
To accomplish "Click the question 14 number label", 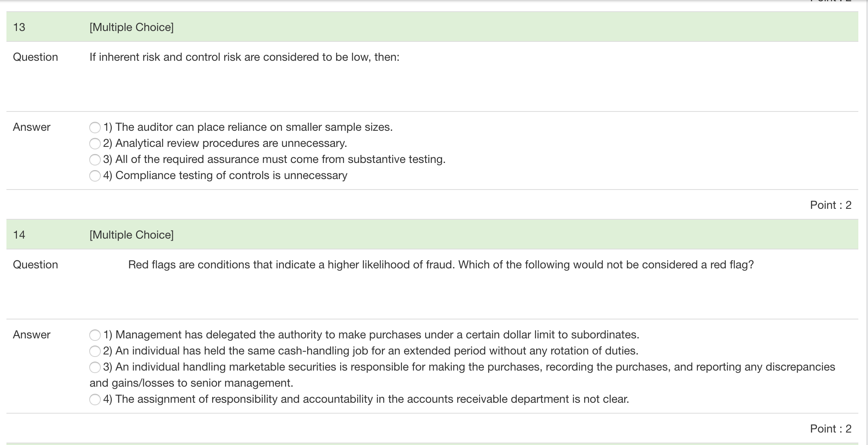I will tap(18, 235).
